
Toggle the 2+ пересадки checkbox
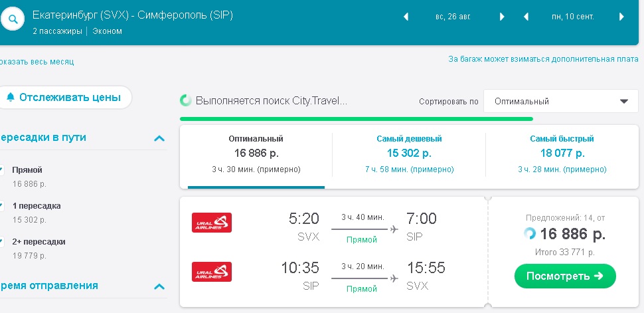pos(1,241)
